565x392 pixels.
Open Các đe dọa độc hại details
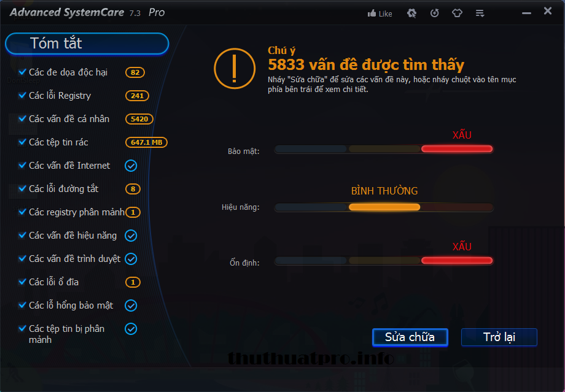click(x=68, y=72)
